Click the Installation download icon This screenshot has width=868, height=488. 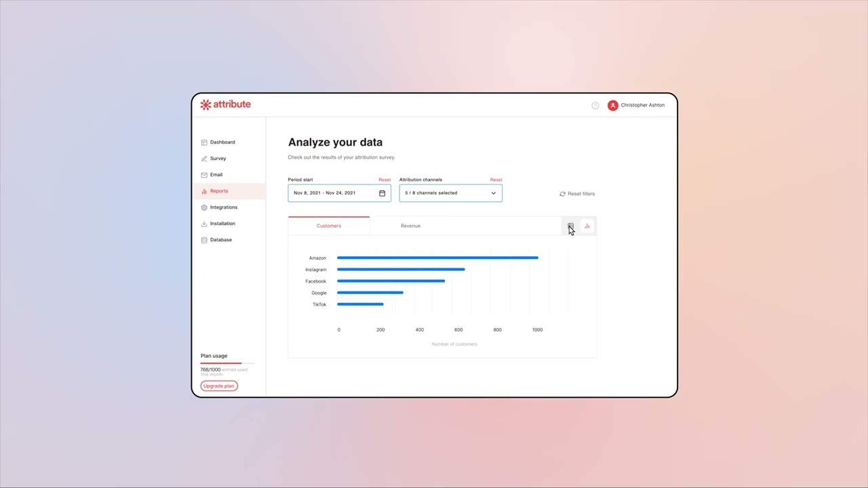coord(204,223)
